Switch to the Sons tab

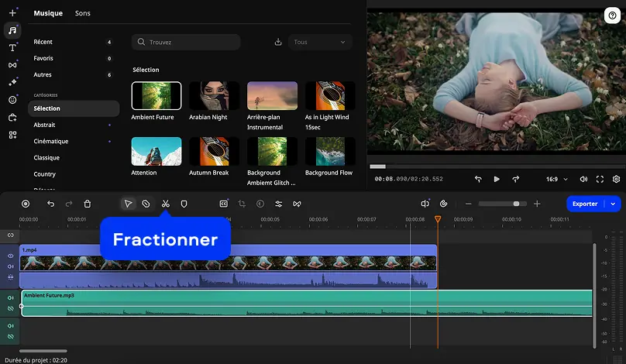point(83,13)
